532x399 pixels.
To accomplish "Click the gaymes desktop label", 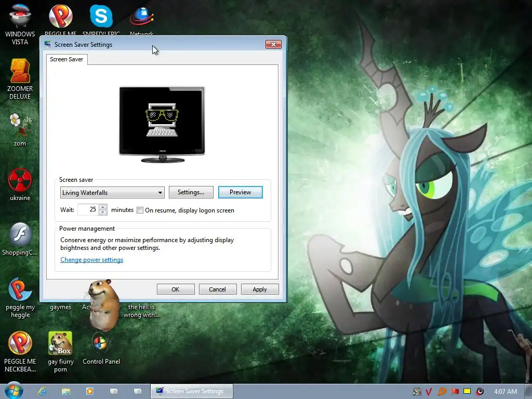I will coord(60,307).
